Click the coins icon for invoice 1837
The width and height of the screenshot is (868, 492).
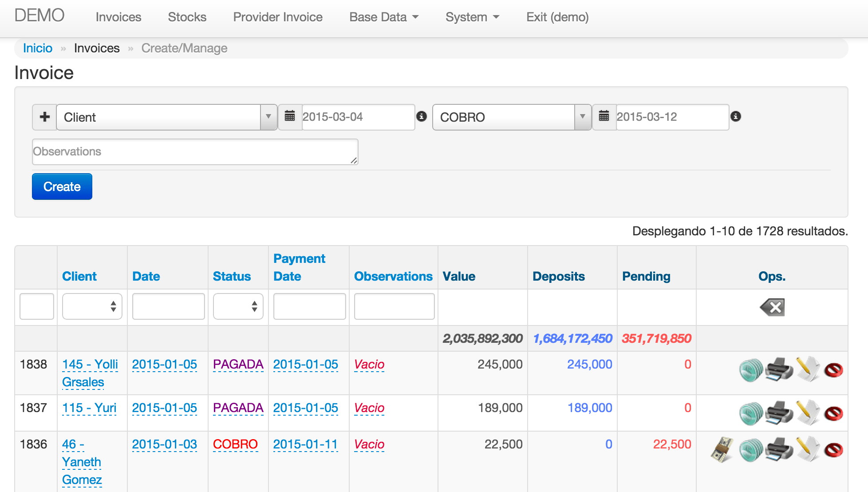[x=751, y=413]
